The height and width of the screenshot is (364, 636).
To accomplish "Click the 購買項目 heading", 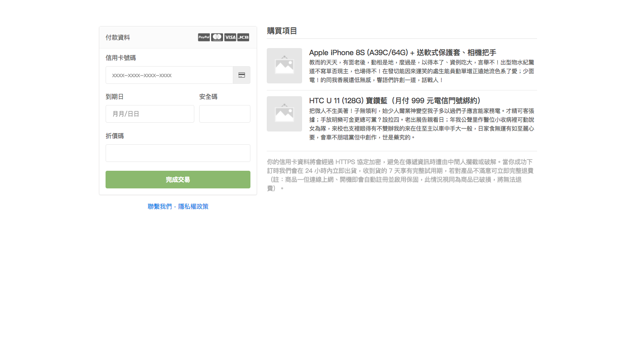I will (282, 31).
